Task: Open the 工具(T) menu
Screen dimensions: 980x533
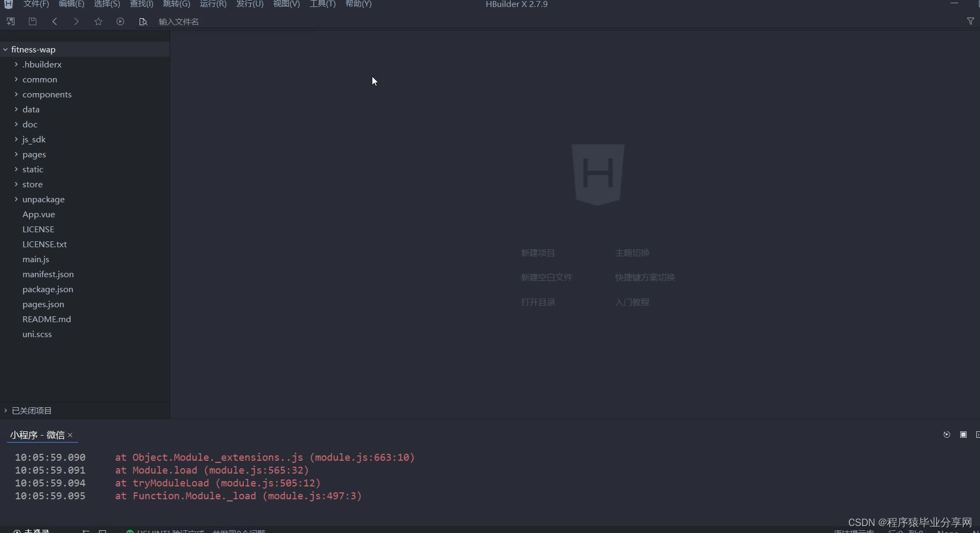Action: click(x=323, y=4)
